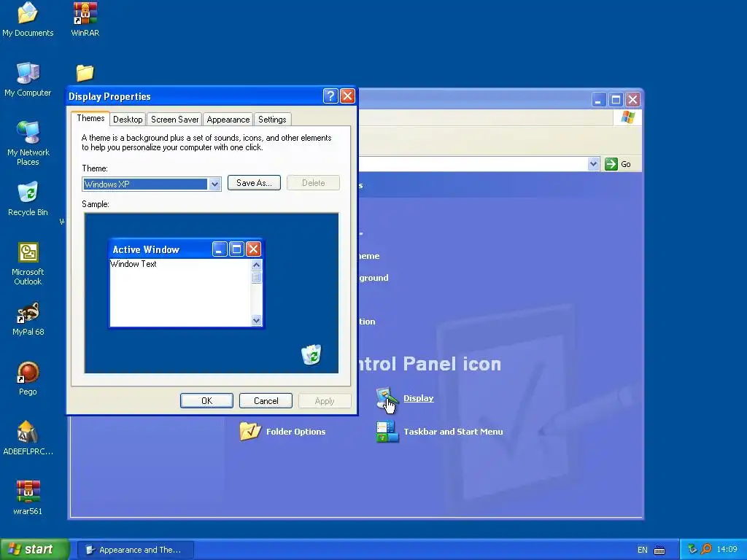The image size is (747, 560).
Task: Click the theme sample preview image
Action: (212, 293)
